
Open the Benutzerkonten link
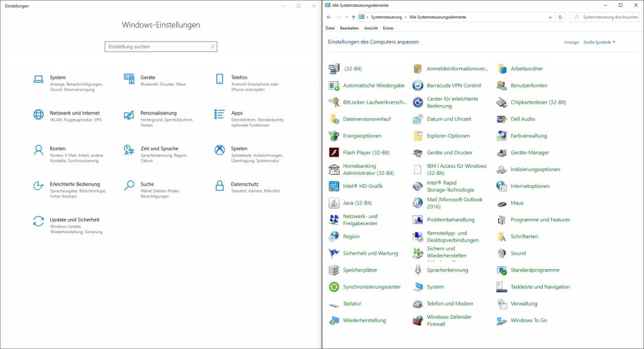tap(529, 86)
